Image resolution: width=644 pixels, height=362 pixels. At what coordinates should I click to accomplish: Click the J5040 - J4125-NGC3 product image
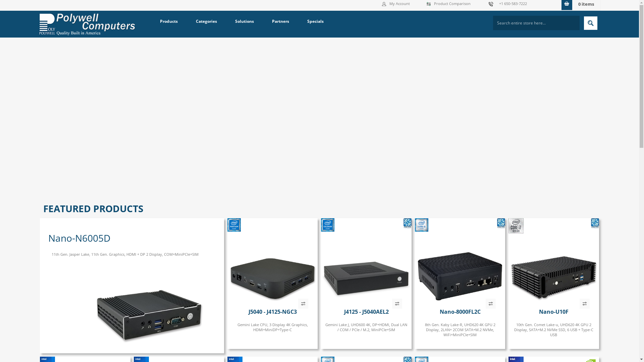tap(272, 278)
